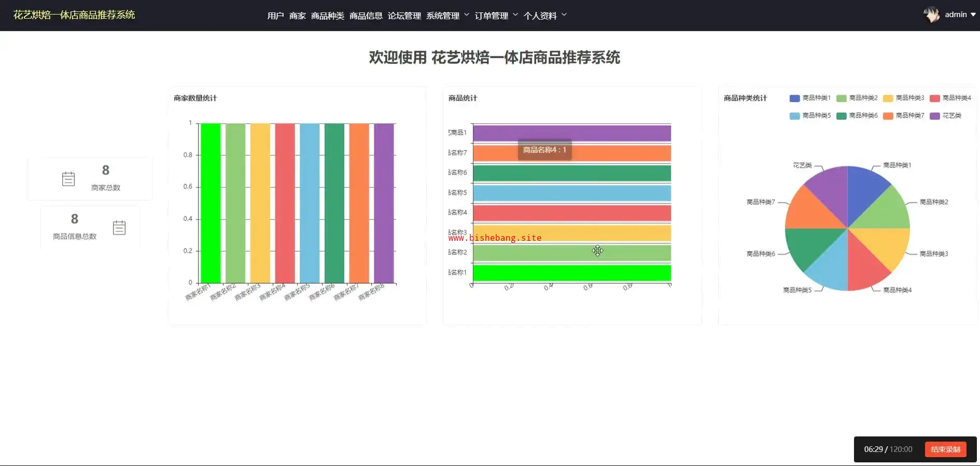Expand the 系统管理 dropdown menu
Viewport: 980px width, 466px height.
coord(447,16)
